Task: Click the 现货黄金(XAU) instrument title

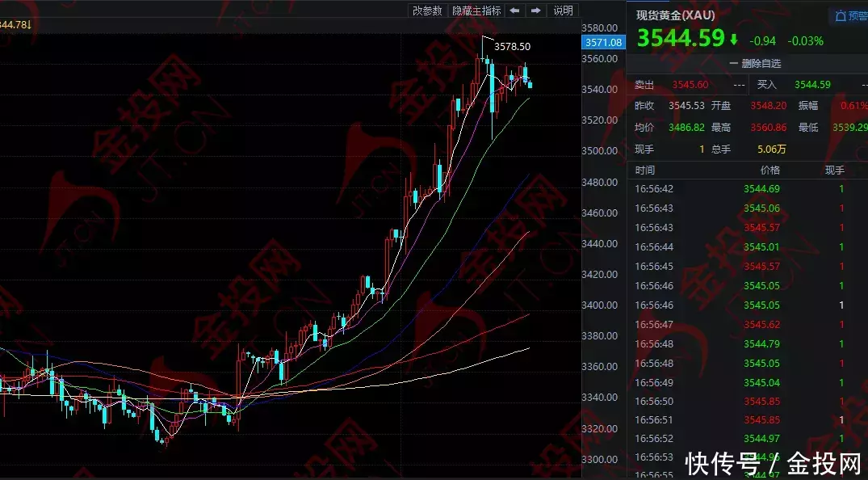Action: click(675, 15)
